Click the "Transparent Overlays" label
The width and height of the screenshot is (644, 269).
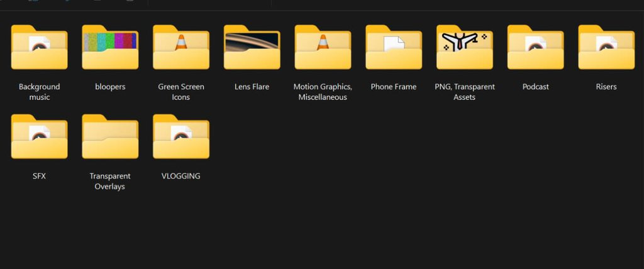(x=110, y=181)
